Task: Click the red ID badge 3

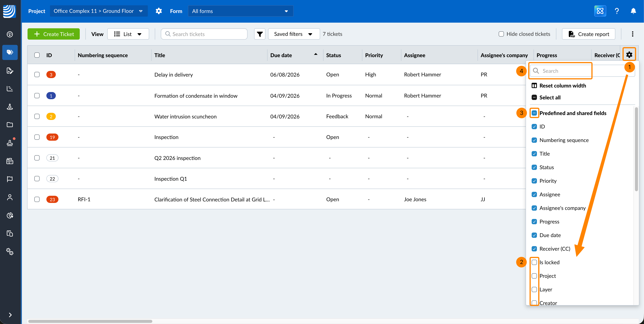Action: coord(51,74)
